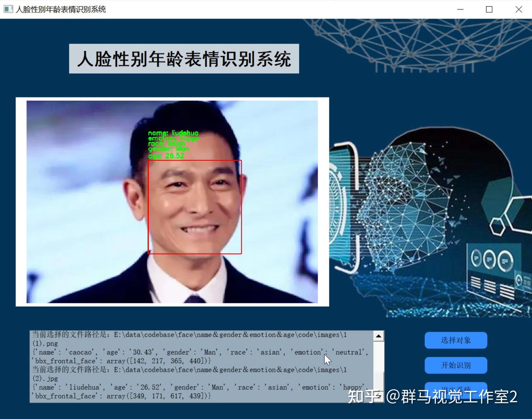
Task: Click the red face bounding box
Action: (x=195, y=207)
